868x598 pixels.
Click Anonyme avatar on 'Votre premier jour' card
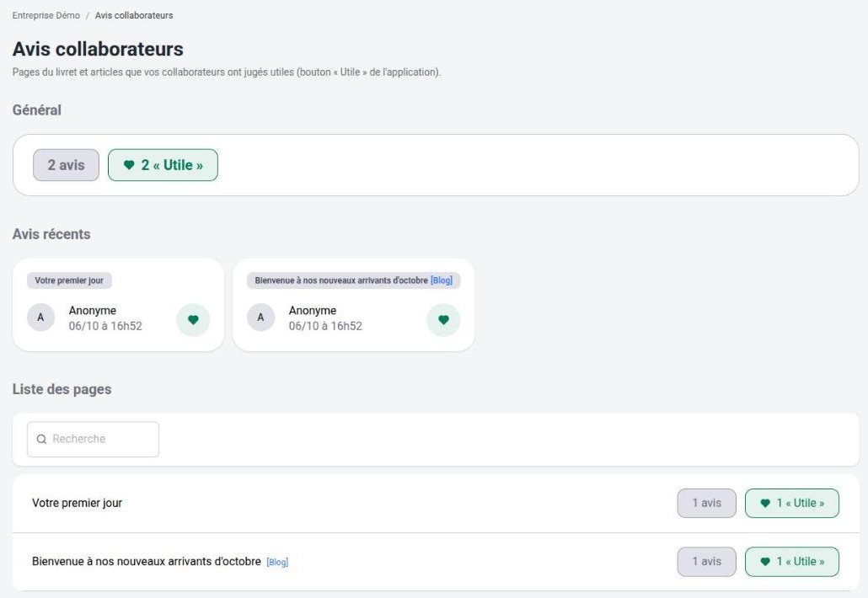40,318
